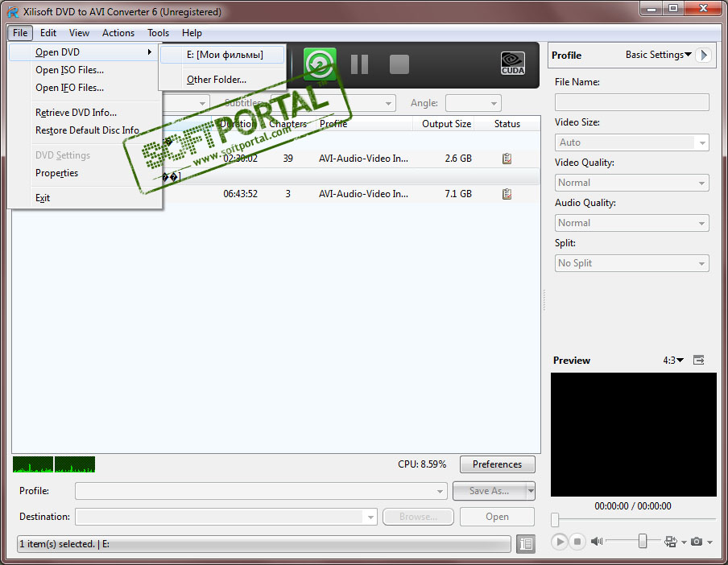Screen dimensions: 728x565
Task: Open the 4:3 aspect ratio dropdown
Action: click(673, 361)
